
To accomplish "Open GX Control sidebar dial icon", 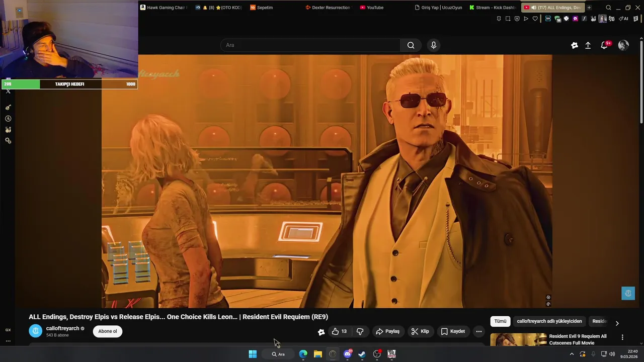I will tap(8, 119).
